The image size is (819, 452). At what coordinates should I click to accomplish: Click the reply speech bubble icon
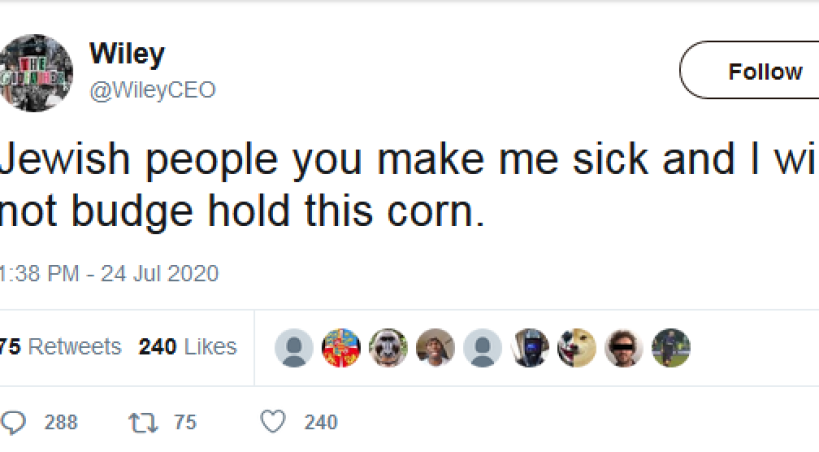(x=14, y=422)
